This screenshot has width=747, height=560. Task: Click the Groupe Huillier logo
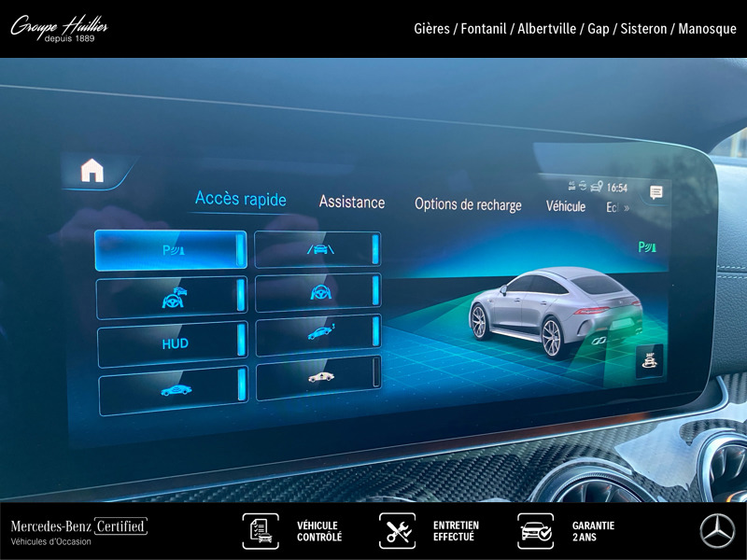coord(59,29)
